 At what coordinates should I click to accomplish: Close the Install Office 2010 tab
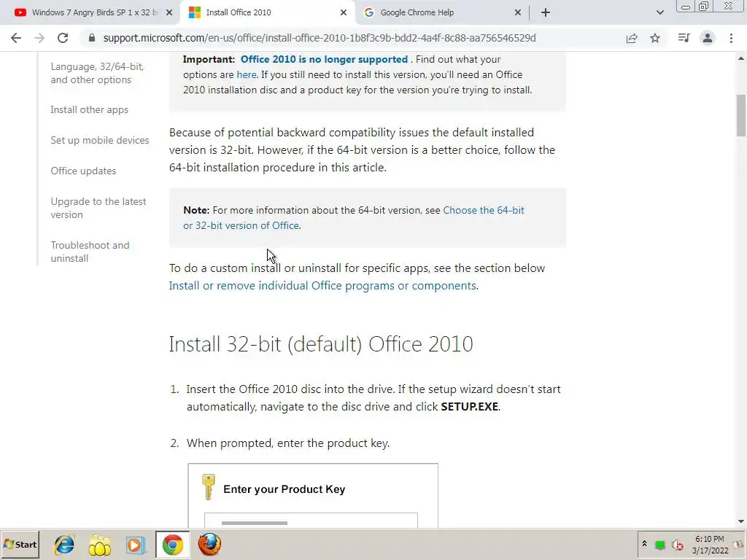344,13
